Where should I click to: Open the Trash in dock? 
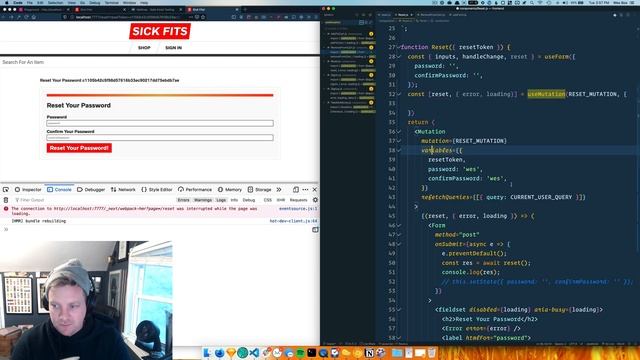(432, 353)
